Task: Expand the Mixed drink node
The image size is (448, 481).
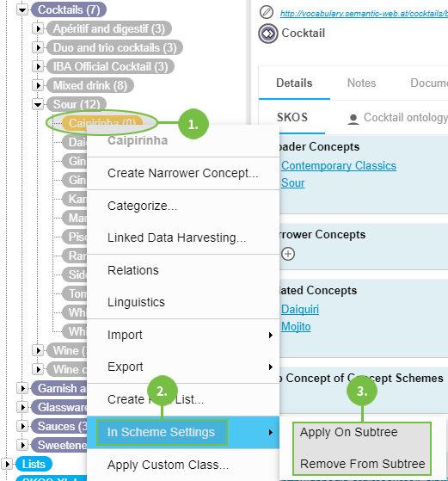Action: coord(38,85)
